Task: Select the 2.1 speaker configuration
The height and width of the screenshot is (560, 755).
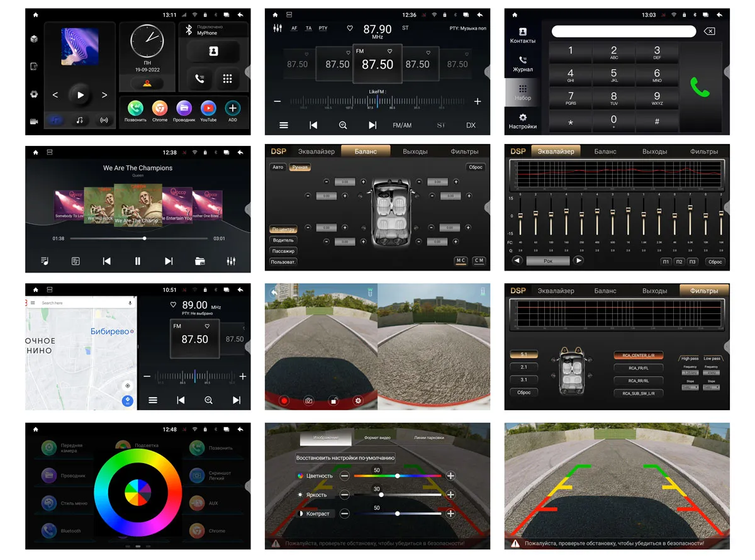Action: click(524, 367)
